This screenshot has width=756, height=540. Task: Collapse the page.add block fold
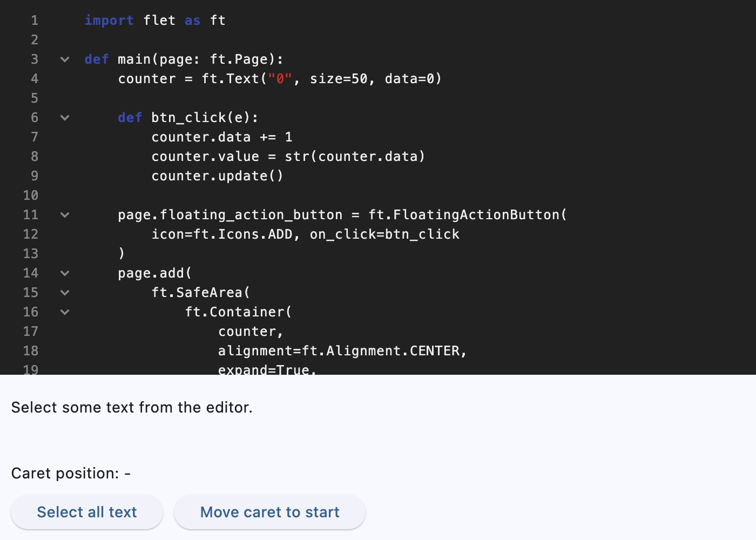click(x=64, y=273)
